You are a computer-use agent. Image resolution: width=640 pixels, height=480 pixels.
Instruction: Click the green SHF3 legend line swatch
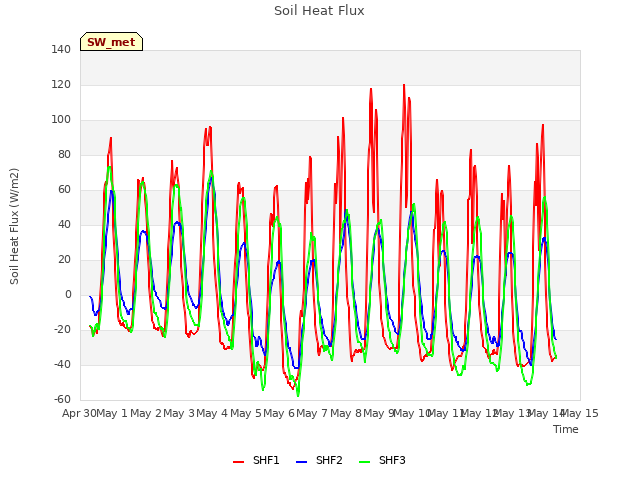[364, 461]
